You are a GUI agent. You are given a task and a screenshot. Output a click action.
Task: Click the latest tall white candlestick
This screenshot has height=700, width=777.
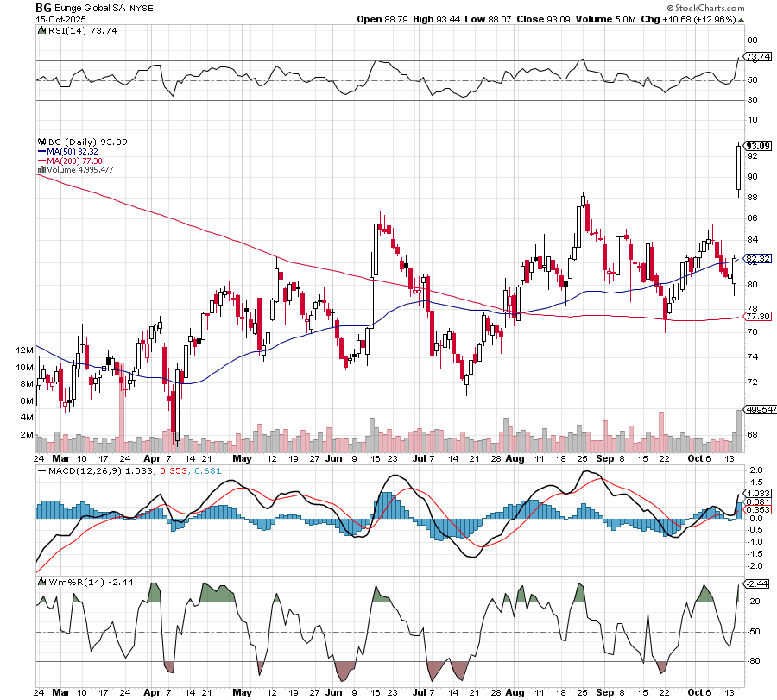[739, 167]
